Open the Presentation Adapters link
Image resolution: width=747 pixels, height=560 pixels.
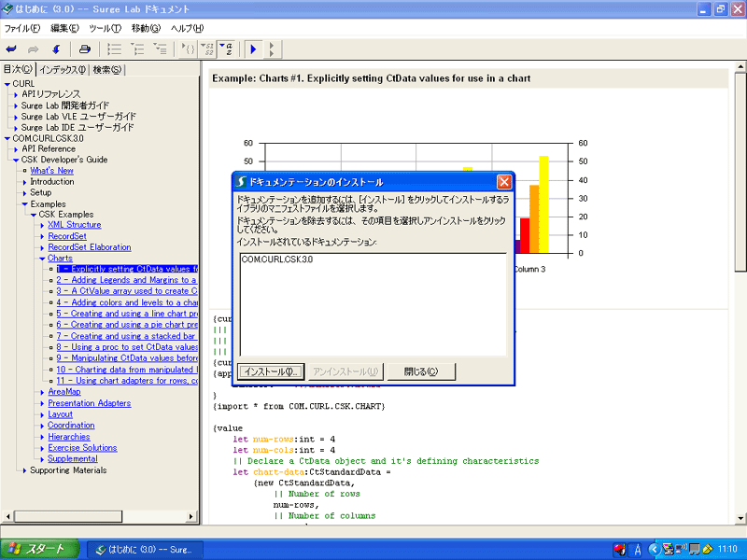coord(89,403)
